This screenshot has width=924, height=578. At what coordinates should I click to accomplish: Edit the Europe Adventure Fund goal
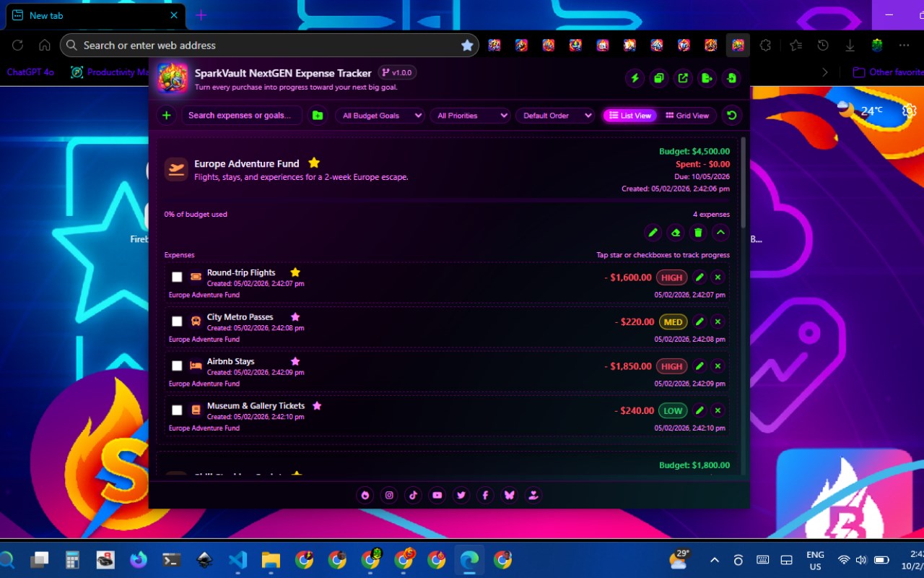653,233
